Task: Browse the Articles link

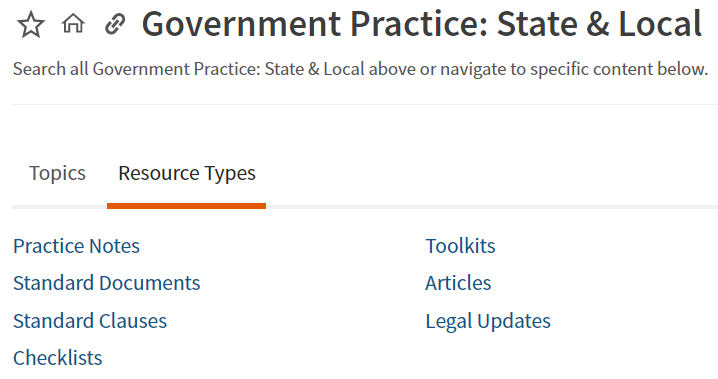Action: pos(458,283)
